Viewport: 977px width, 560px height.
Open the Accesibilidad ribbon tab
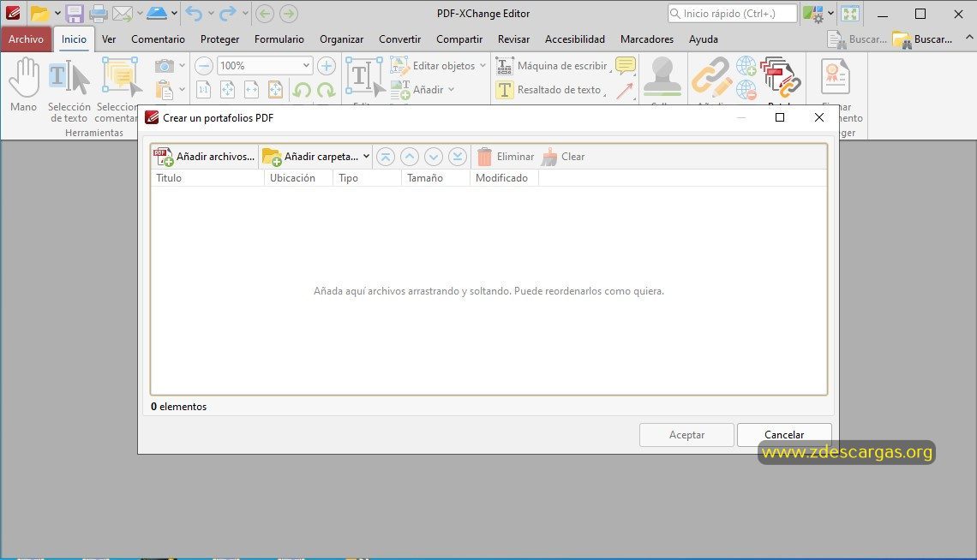[x=574, y=39]
